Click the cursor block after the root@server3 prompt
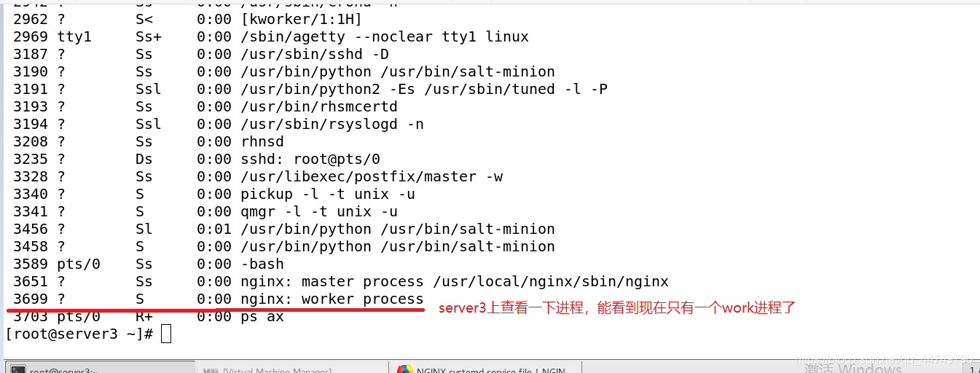Image resolution: width=980 pixels, height=373 pixels. (166, 334)
